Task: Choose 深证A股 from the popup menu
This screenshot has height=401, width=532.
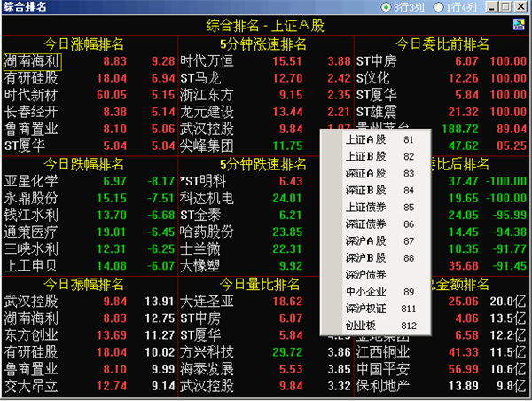Action: coord(376,174)
